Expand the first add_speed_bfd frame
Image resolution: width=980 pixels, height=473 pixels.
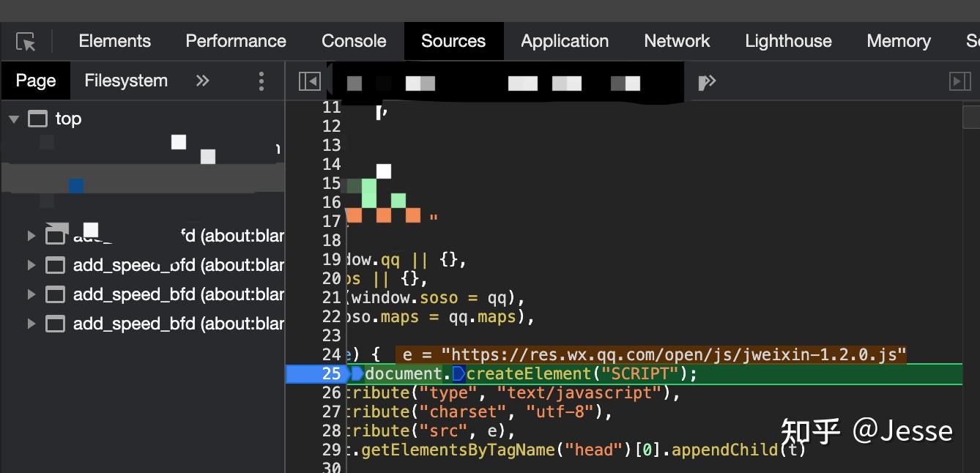pyautogui.click(x=31, y=235)
